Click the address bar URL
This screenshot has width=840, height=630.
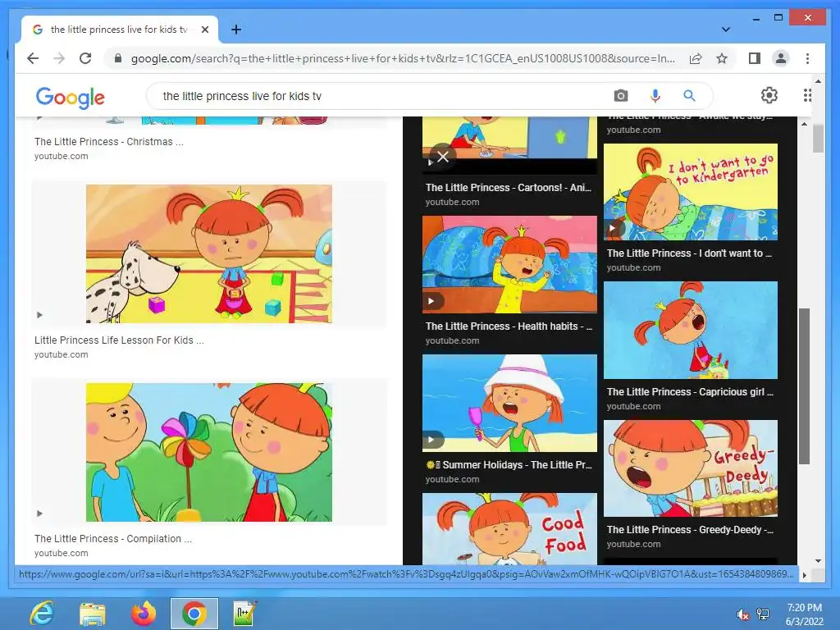point(402,58)
